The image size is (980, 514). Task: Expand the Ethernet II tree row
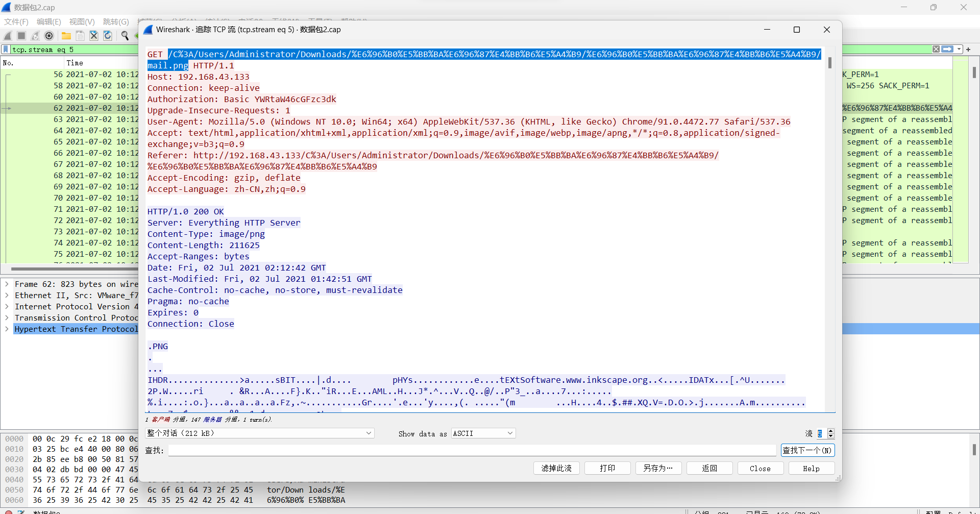tap(7, 295)
